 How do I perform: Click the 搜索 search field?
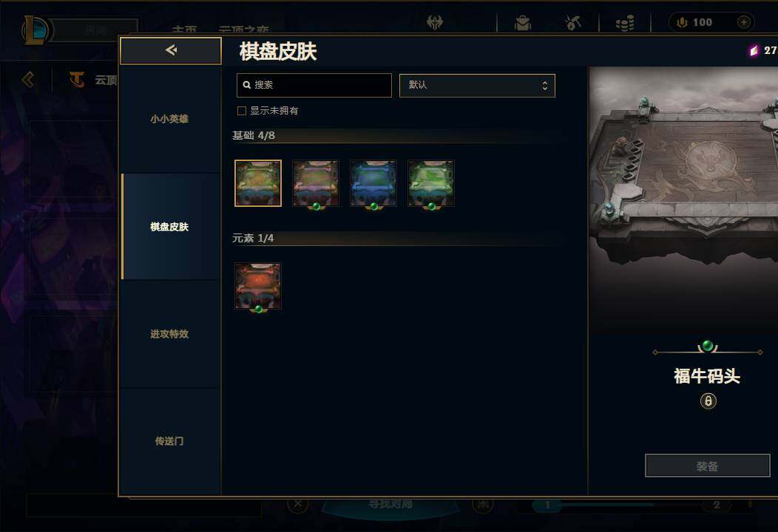click(314, 85)
